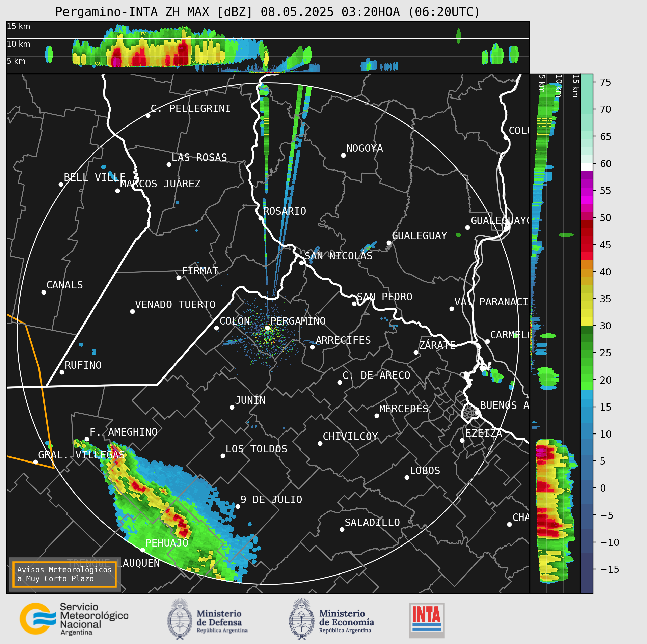This screenshot has height=644, width=647.
Task: Click the PERGAMINO label
Action: pos(298,321)
